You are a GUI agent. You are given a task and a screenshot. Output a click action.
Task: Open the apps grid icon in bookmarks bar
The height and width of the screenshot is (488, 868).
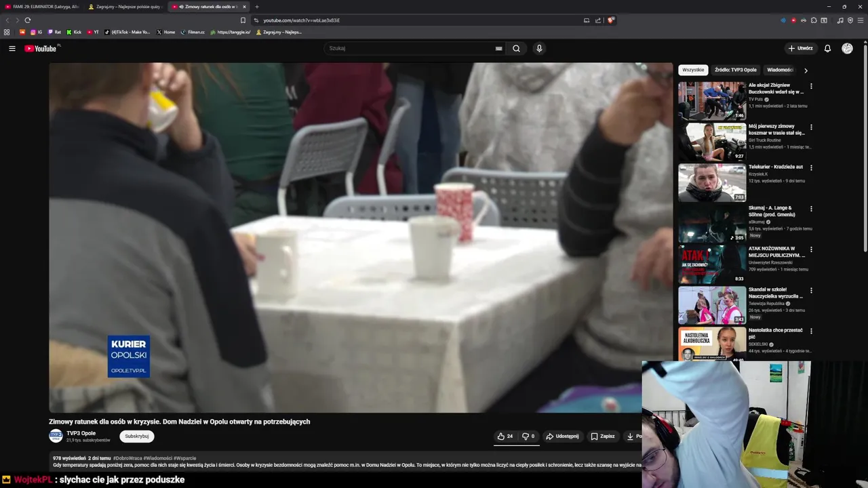point(7,32)
